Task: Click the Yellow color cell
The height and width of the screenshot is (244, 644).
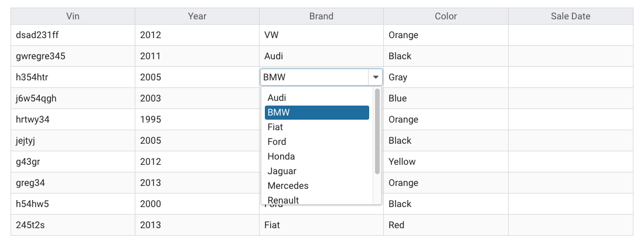Action: click(446, 161)
